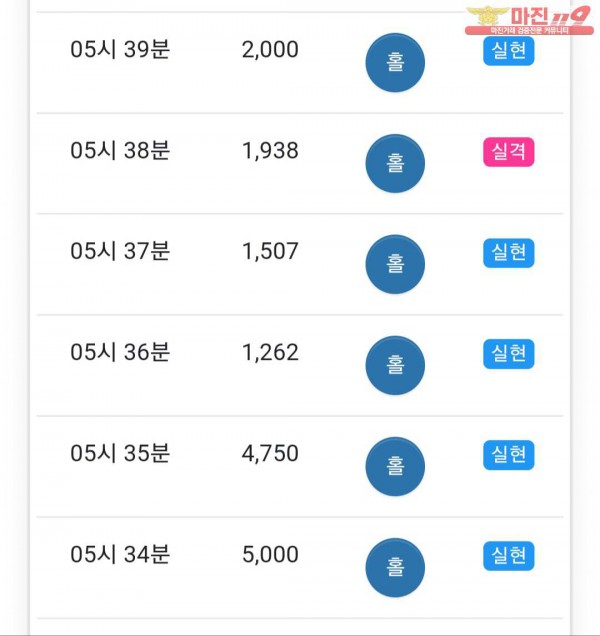Click the 마진 logo at top right
This screenshot has width=600, height=636.
click(x=529, y=20)
